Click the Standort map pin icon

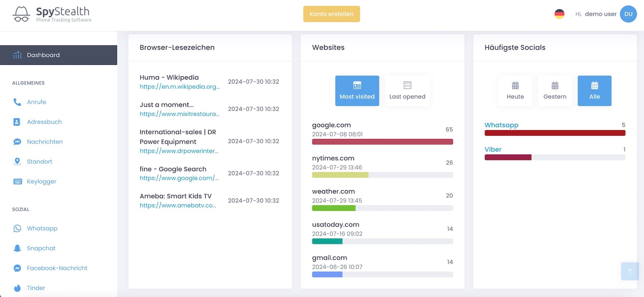click(17, 162)
